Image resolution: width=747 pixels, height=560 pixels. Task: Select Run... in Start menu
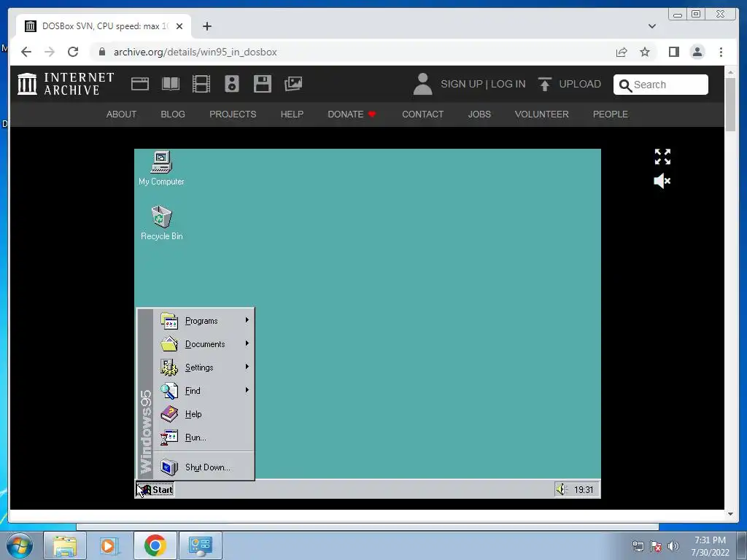pyautogui.click(x=205, y=437)
